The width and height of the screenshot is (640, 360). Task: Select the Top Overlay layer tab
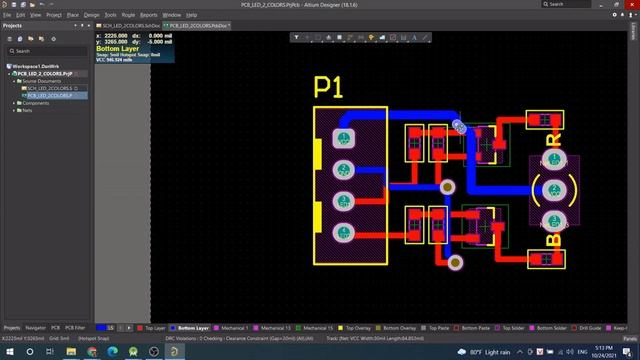(x=354, y=328)
